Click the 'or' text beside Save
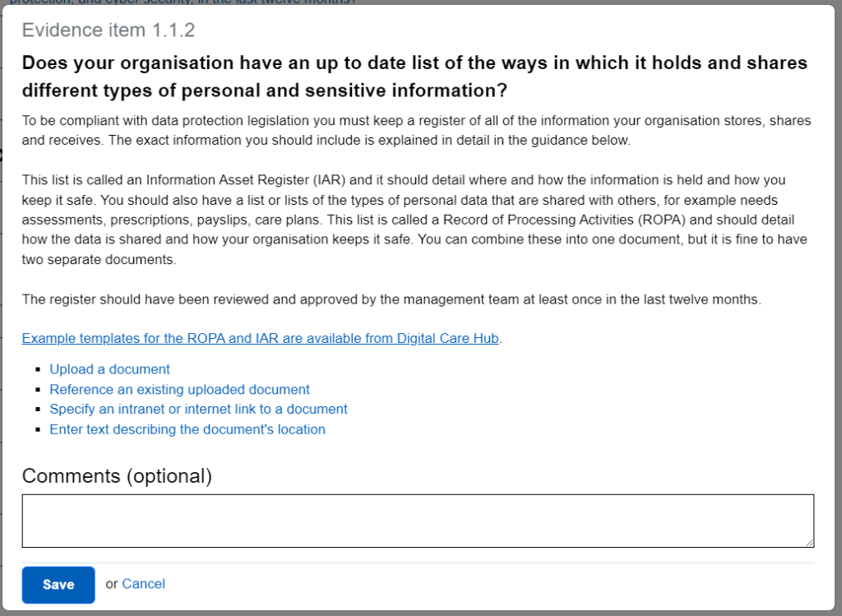Viewport: 842px width, 616px height. [111, 584]
